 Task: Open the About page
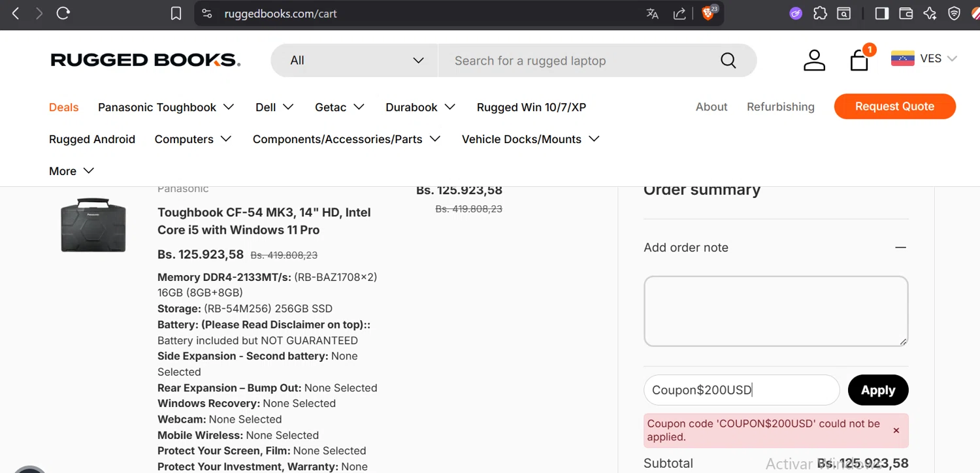tap(711, 106)
